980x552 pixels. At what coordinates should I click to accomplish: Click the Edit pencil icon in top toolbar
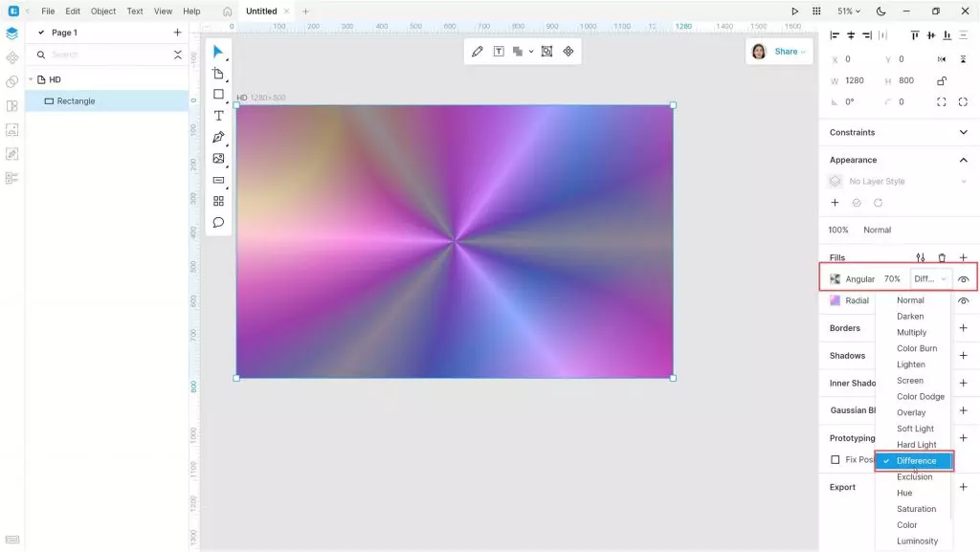point(478,52)
